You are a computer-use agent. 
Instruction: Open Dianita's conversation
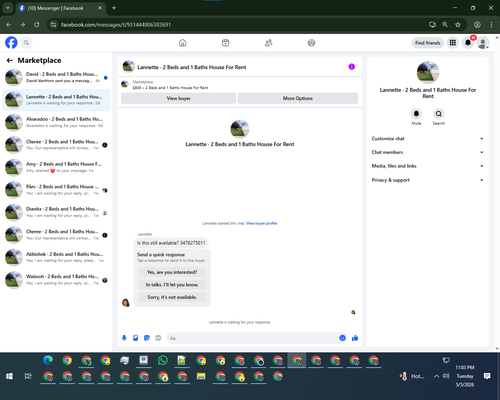tap(56, 212)
